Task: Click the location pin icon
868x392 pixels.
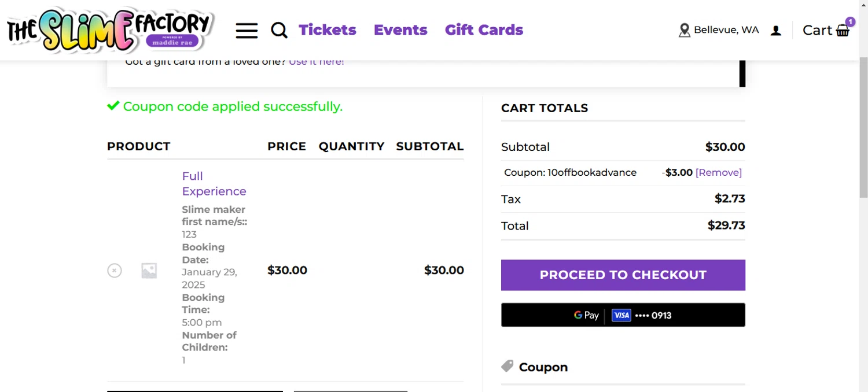Action: (685, 30)
